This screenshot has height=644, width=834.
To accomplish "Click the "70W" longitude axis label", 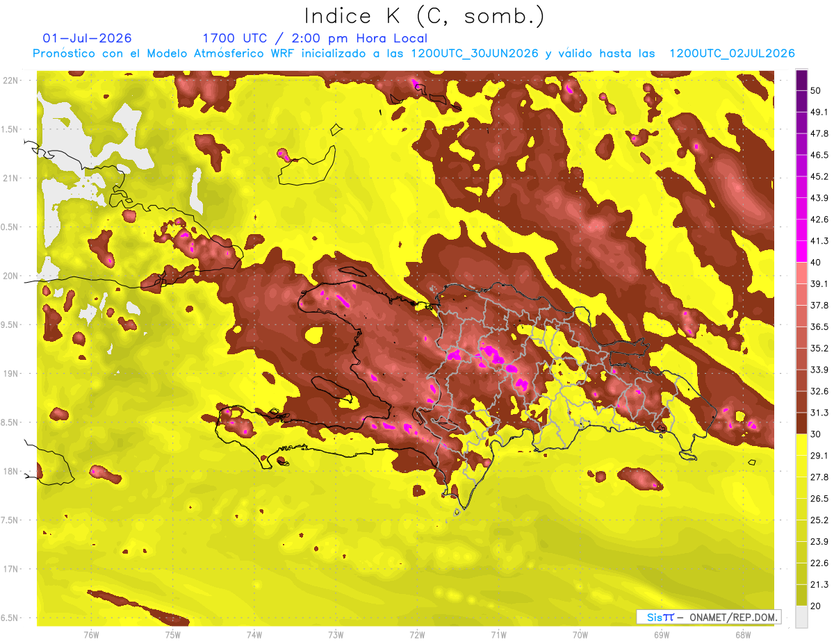I will coord(580,635).
